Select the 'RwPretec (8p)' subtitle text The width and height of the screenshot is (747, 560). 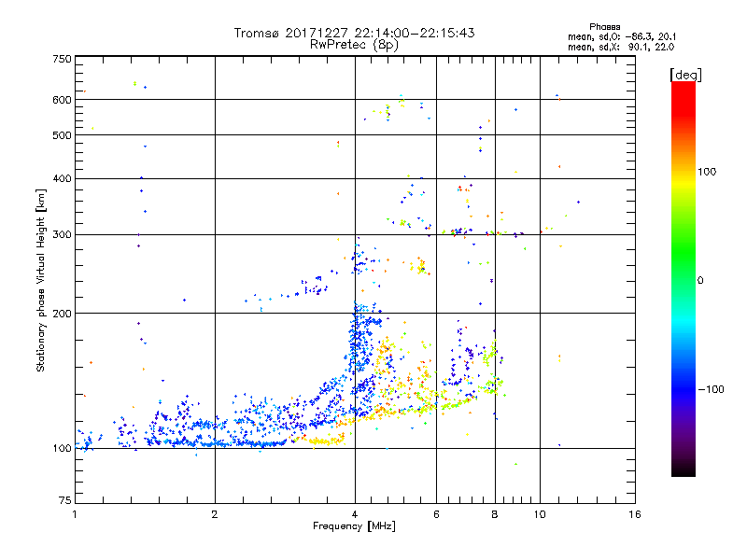(354, 45)
